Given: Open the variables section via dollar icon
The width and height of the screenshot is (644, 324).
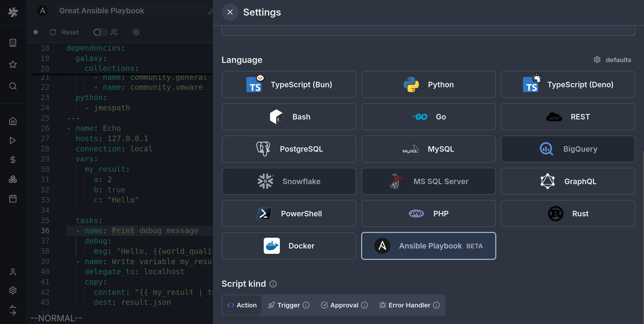Looking at the screenshot, I should [13, 160].
